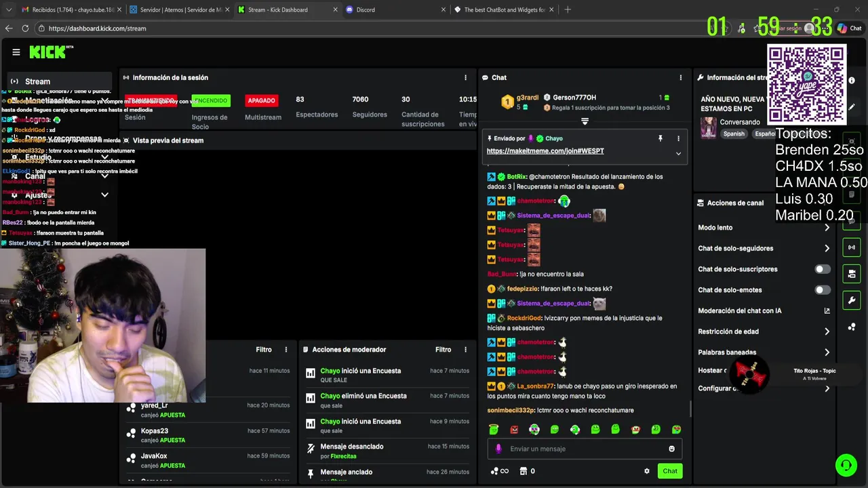Open Acciones de moderador three-dot menu
This screenshot has height=488, width=868.
465,350
